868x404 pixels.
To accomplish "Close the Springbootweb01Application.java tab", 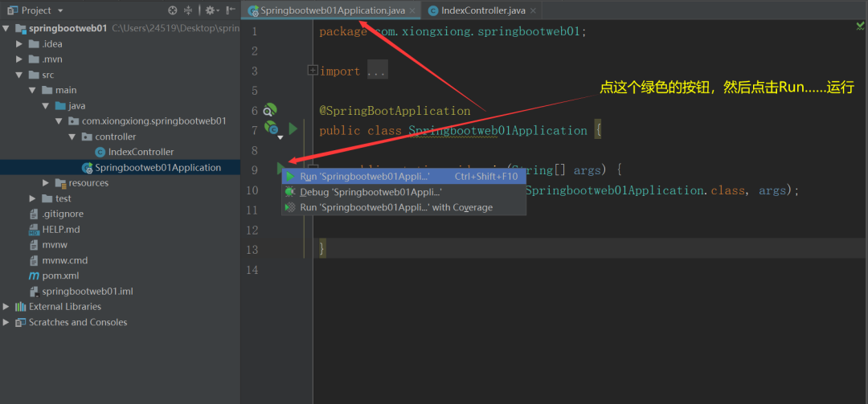I will (x=411, y=10).
